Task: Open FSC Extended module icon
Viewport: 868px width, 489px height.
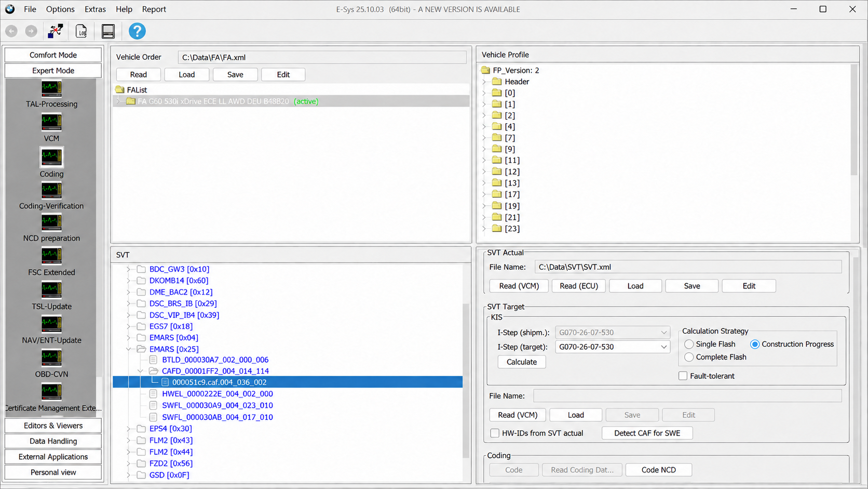Action: coord(51,256)
